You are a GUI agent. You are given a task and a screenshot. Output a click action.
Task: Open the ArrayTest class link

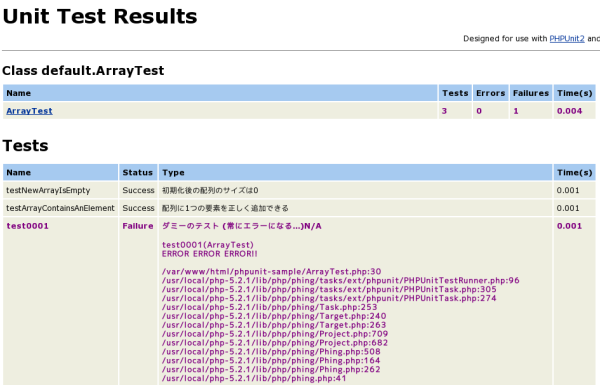point(29,111)
